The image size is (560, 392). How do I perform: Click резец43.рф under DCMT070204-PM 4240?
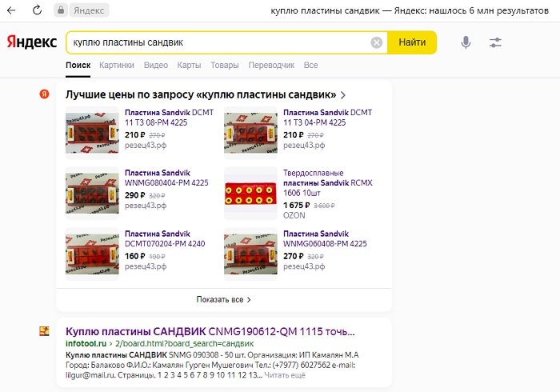pyautogui.click(x=146, y=266)
